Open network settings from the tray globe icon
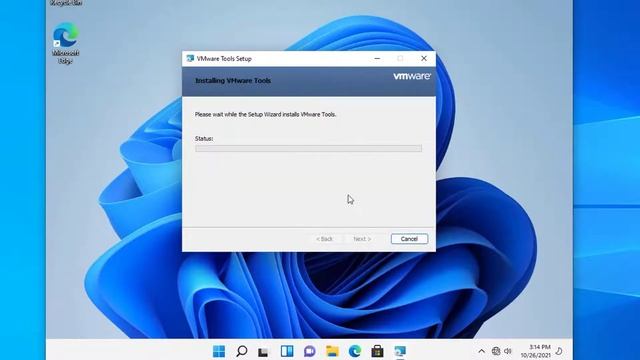Screen dimensions: 640x360 coord(496,351)
